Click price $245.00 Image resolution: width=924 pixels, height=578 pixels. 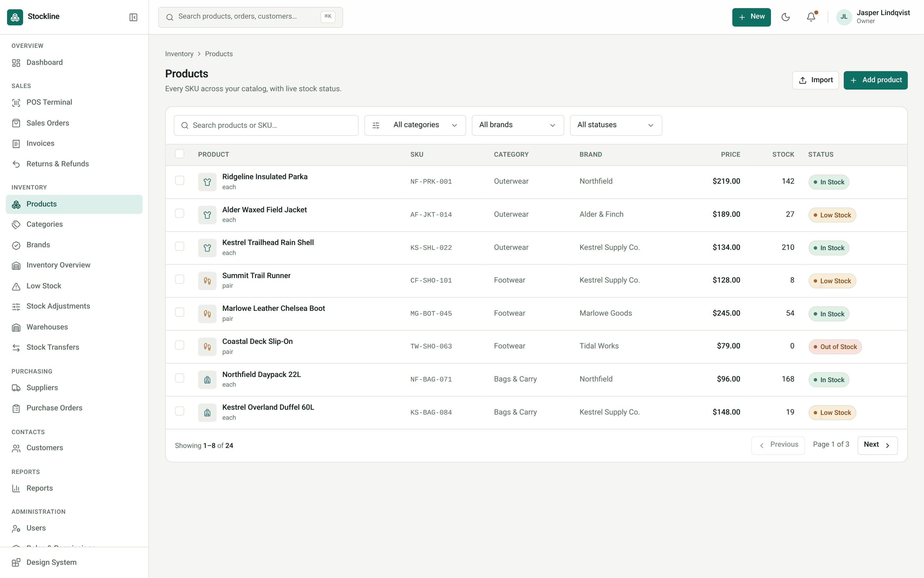point(726,313)
